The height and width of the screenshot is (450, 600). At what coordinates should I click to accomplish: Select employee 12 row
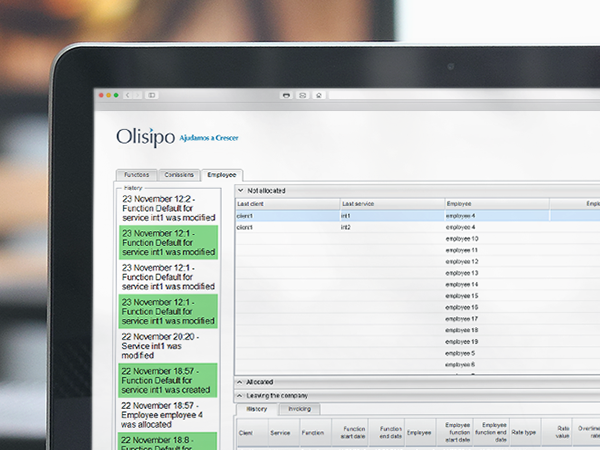coord(417,262)
